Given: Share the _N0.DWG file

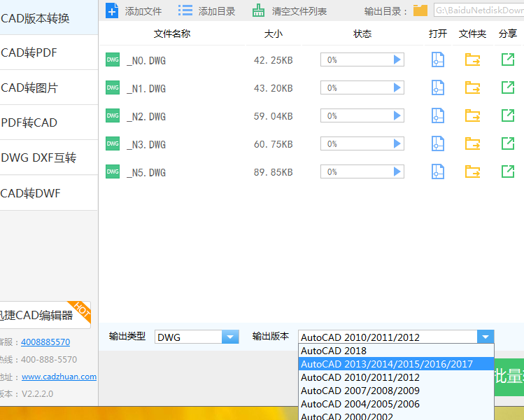Looking at the screenshot, I should coord(508,60).
